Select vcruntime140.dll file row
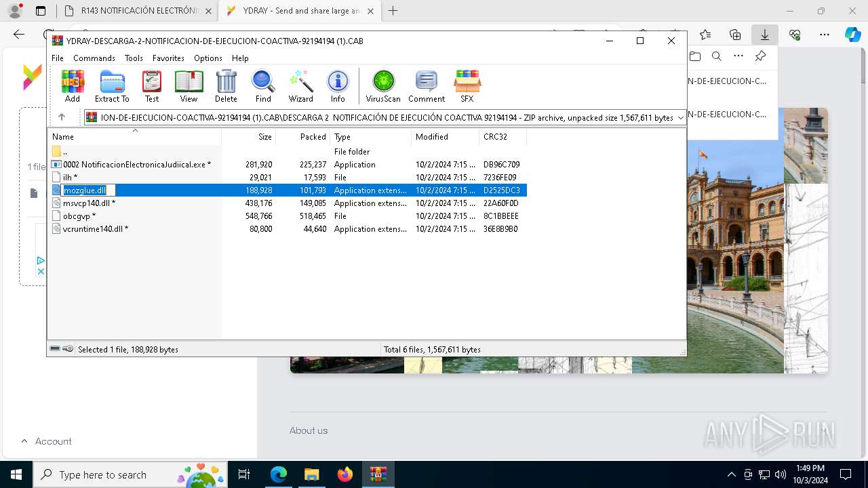 click(287, 229)
